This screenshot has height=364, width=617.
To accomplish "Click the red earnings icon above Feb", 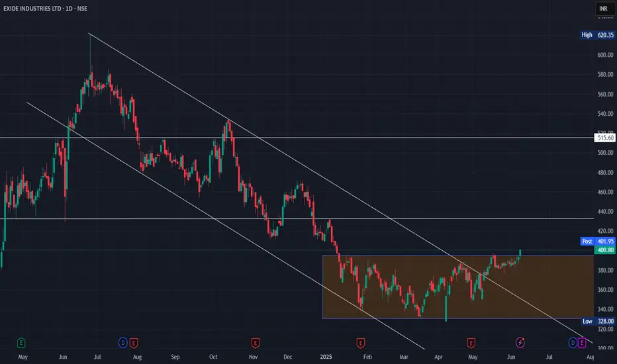I will click(x=360, y=343).
